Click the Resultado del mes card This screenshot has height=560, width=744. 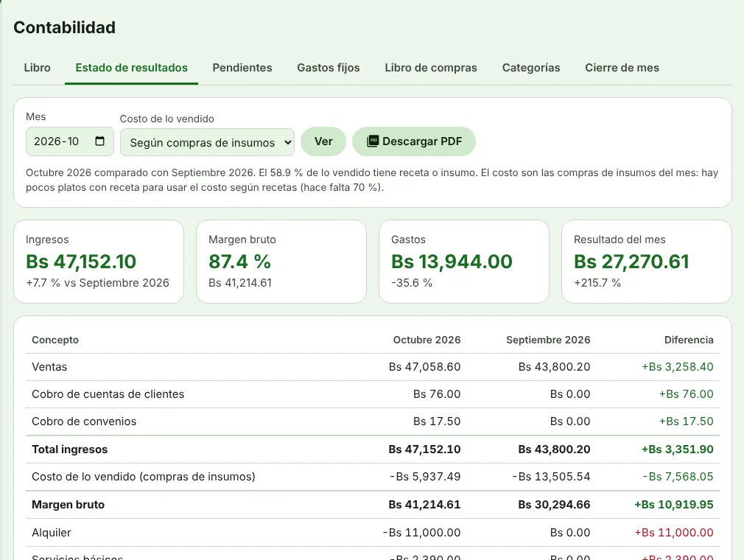click(647, 262)
